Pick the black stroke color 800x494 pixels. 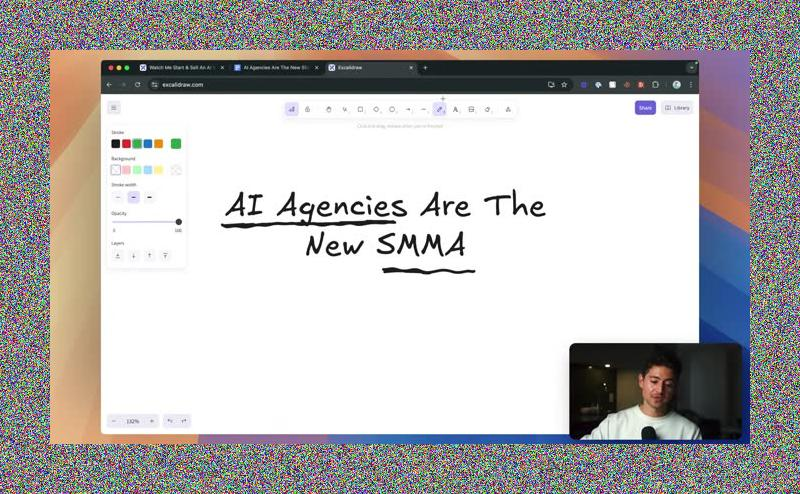(x=116, y=144)
